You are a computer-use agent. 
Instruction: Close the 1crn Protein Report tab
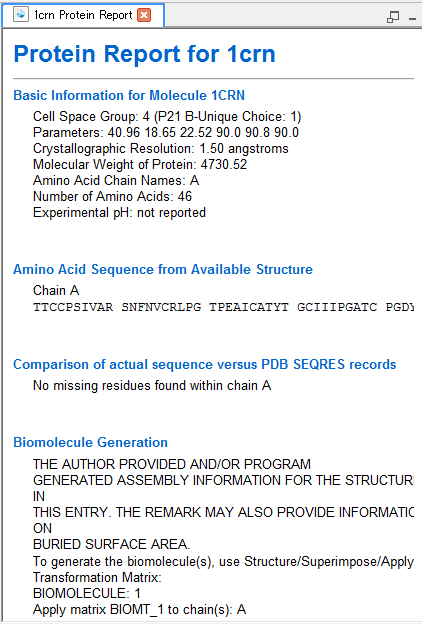144,15
